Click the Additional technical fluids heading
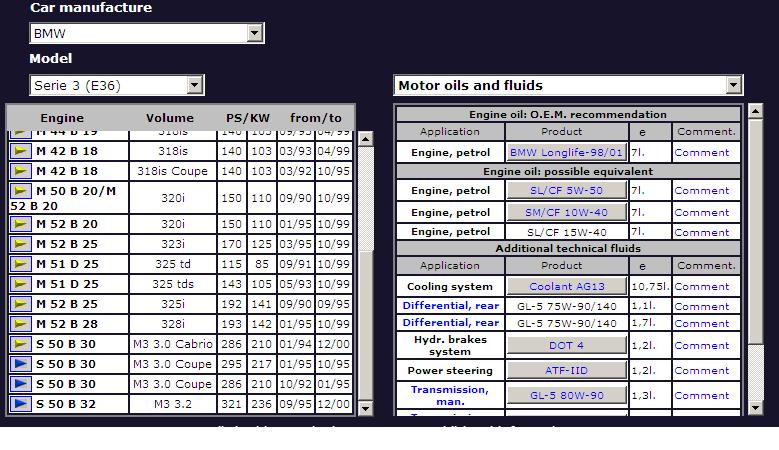The width and height of the screenshot is (779, 450). [x=568, y=248]
